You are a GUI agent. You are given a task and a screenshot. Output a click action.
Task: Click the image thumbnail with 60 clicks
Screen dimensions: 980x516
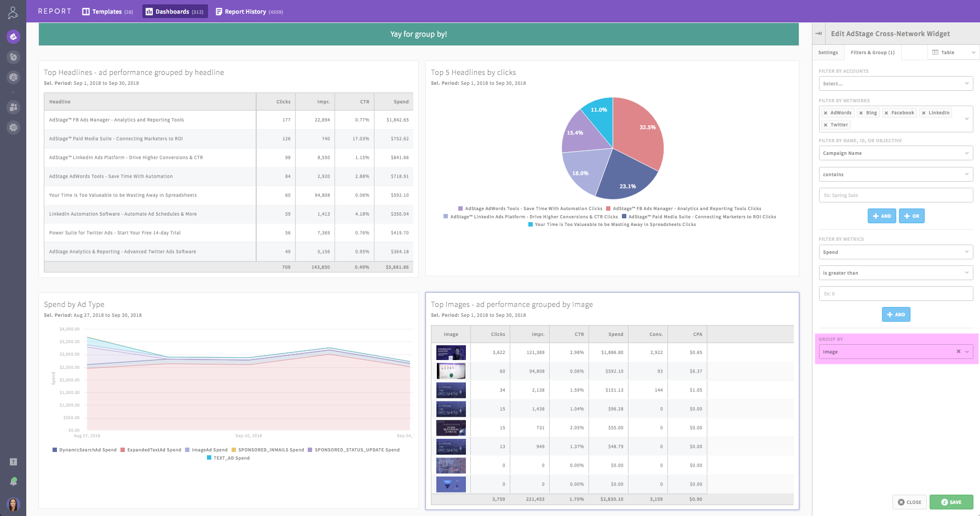[x=451, y=371]
